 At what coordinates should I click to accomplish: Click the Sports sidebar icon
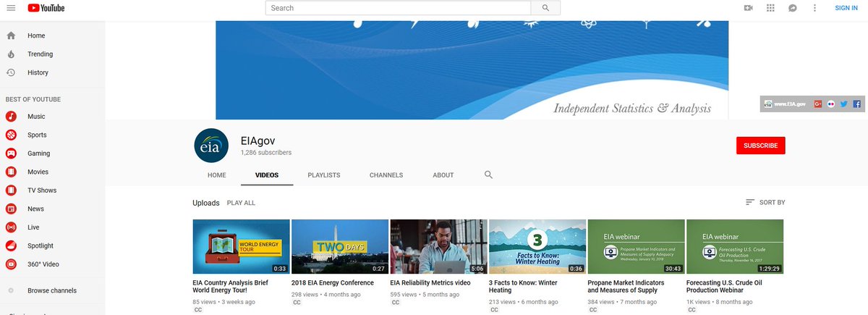(x=11, y=135)
